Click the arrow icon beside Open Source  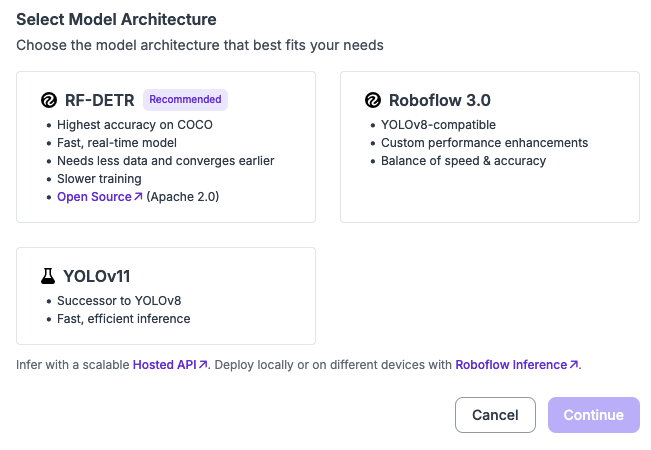138,197
